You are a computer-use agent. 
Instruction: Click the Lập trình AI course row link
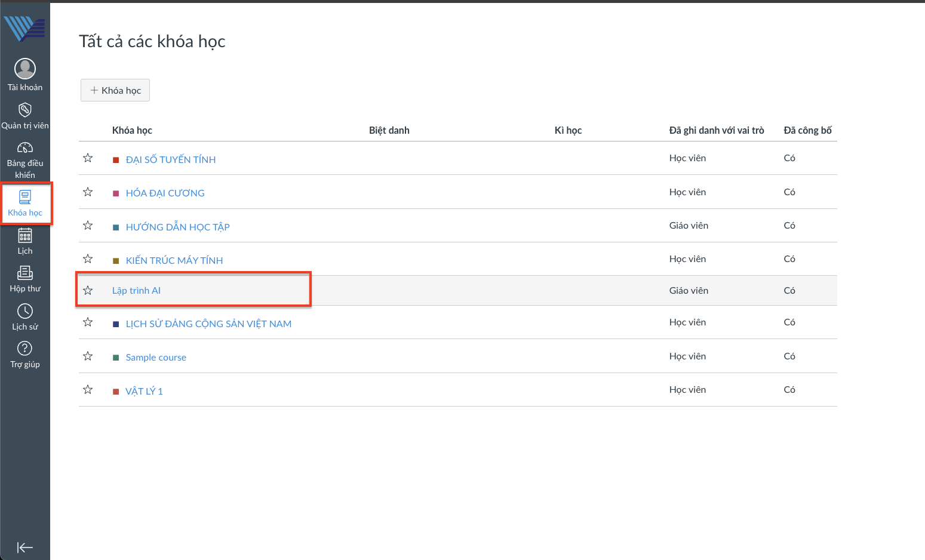pyautogui.click(x=136, y=291)
